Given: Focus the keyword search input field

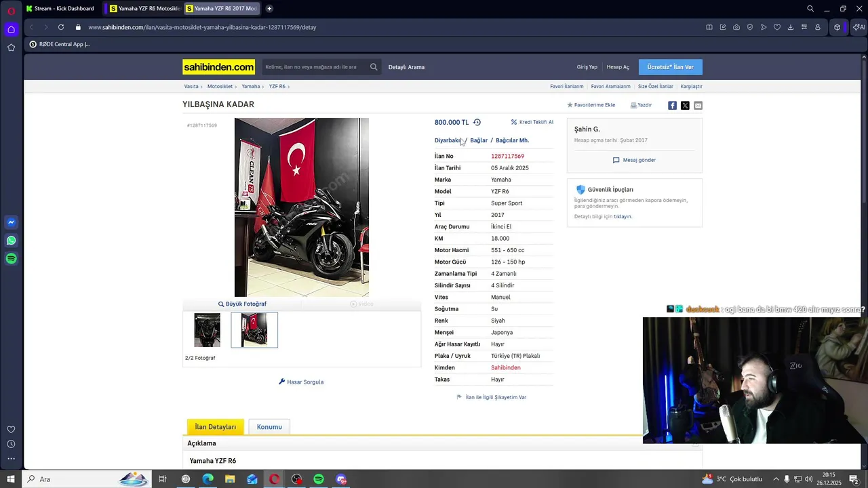Looking at the screenshot, I should (316, 67).
